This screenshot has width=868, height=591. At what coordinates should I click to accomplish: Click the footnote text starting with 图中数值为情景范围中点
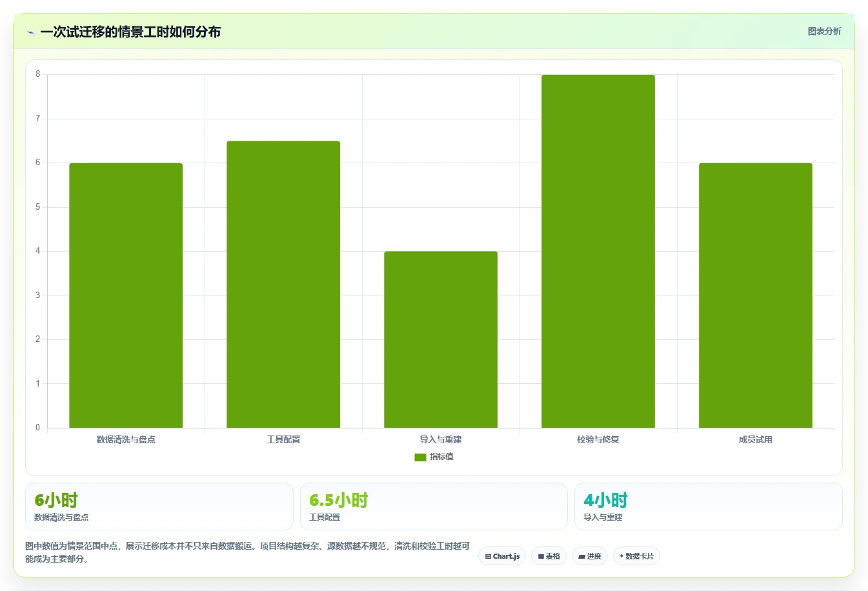coord(247,552)
